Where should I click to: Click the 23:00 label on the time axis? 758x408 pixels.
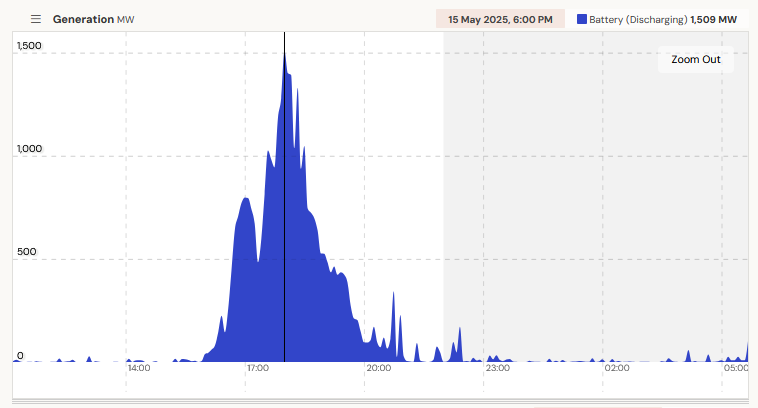click(497, 368)
